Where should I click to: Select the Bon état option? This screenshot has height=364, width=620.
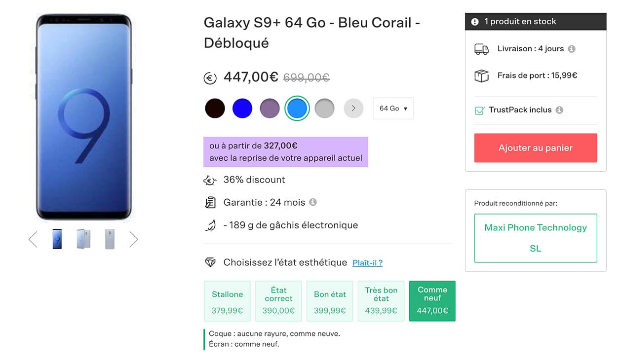[x=330, y=301]
